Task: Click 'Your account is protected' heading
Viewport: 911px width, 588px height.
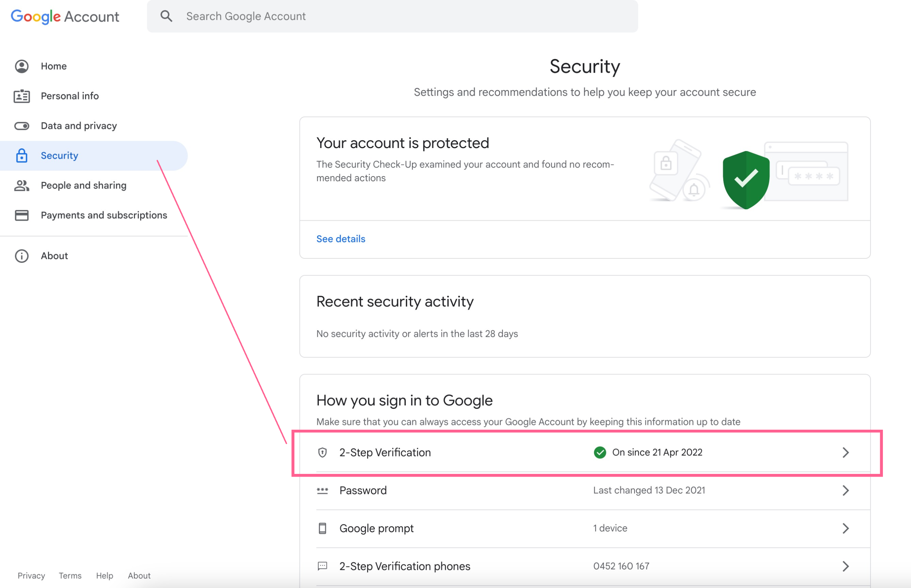Action: tap(402, 143)
